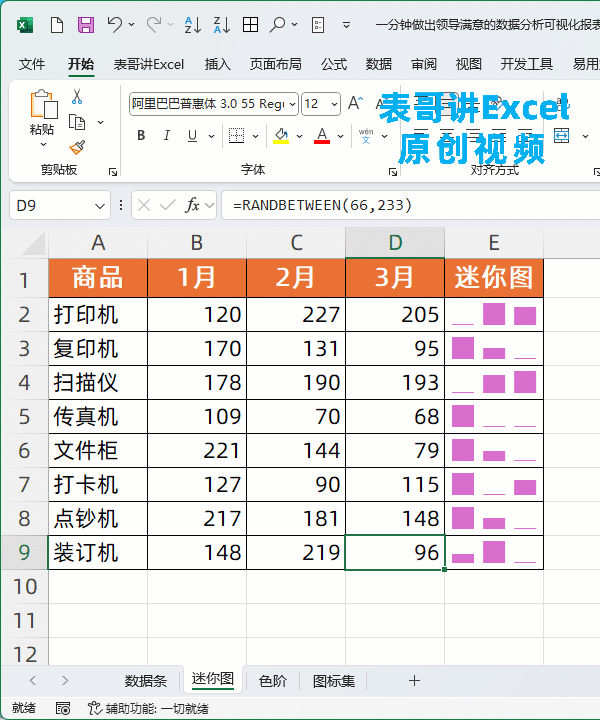The image size is (600, 720).
Task: Toggle Bold formatting
Action: (x=141, y=136)
